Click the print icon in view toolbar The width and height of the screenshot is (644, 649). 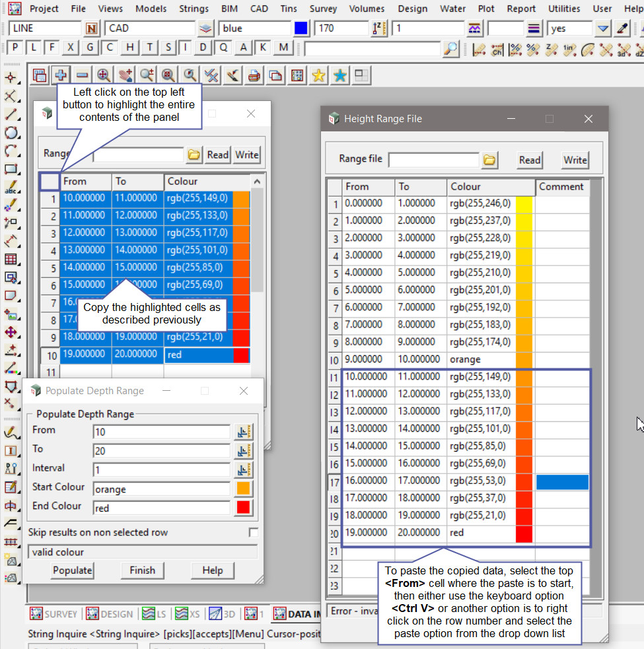[254, 76]
